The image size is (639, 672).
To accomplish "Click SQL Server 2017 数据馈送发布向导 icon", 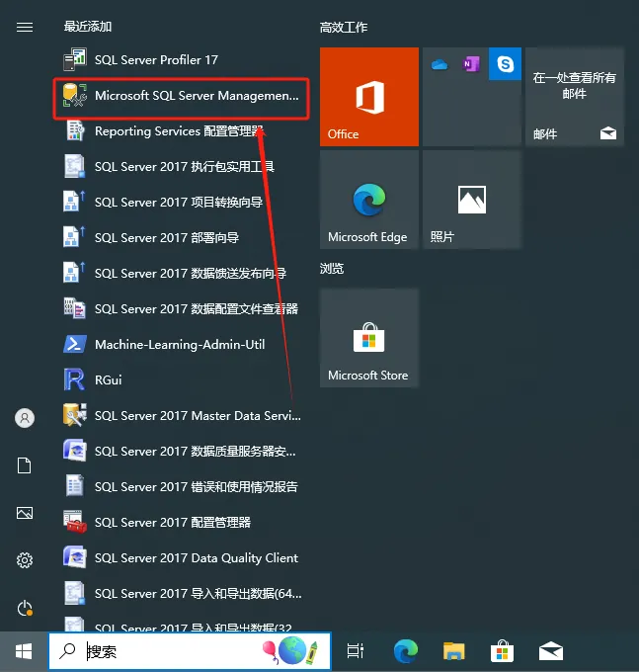I will point(74,273).
